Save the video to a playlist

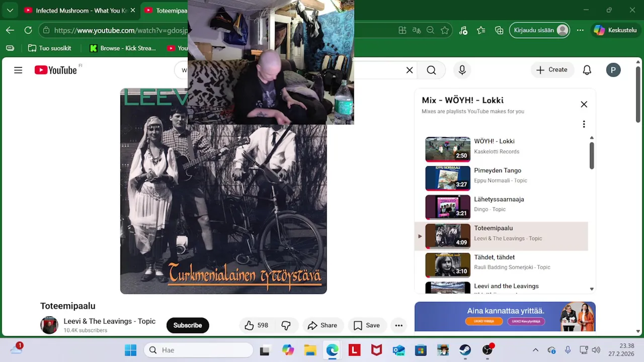(x=366, y=325)
